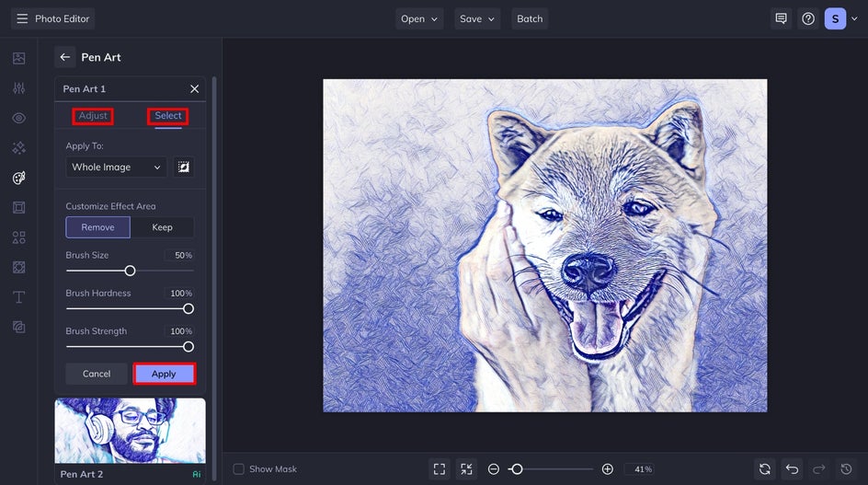
Task: Open the Image Manager sidebar icon
Action: [18, 58]
